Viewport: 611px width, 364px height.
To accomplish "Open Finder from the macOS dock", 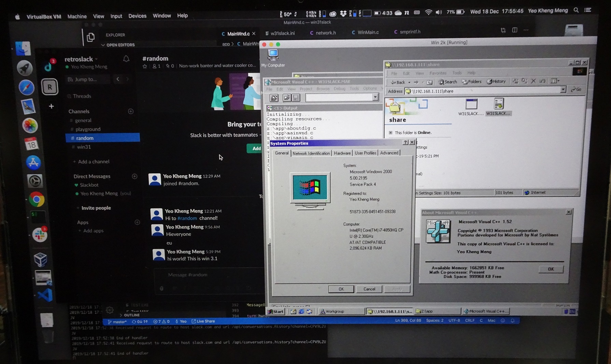I will [x=23, y=48].
